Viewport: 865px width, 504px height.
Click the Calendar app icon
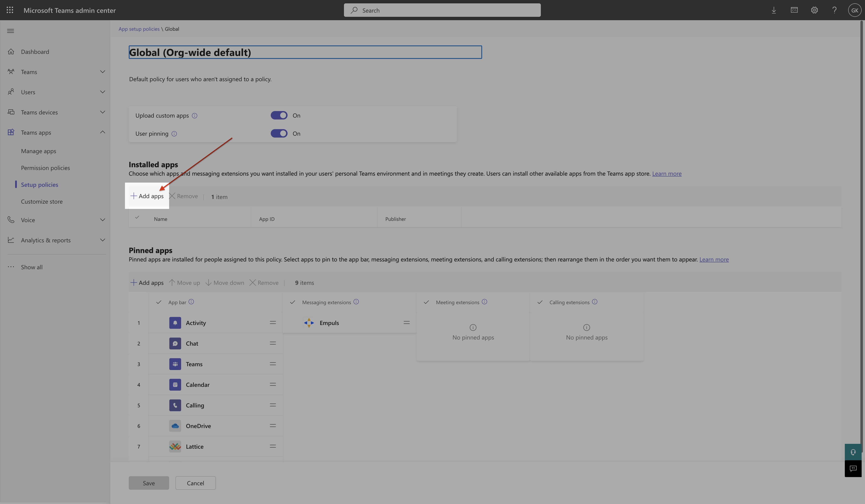click(175, 385)
